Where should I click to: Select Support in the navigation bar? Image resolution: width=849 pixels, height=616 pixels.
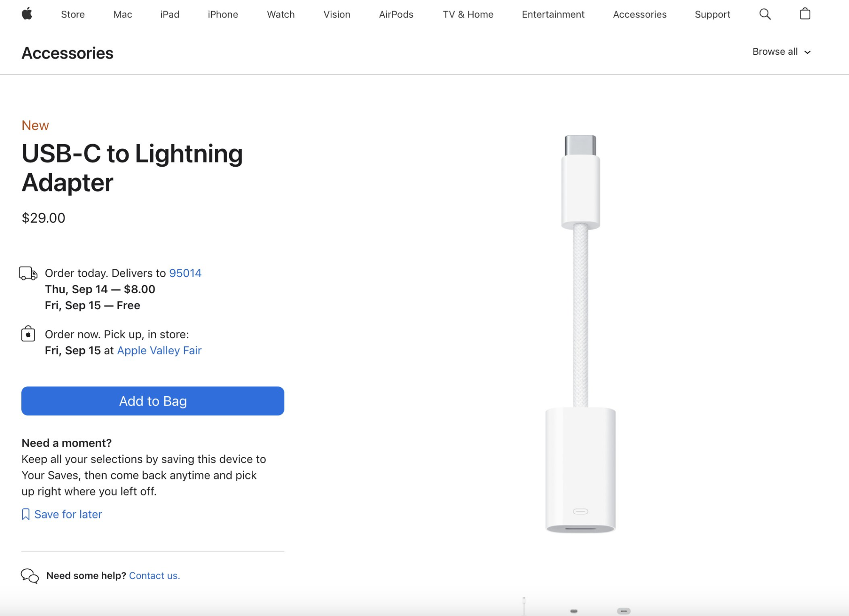point(712,14)
